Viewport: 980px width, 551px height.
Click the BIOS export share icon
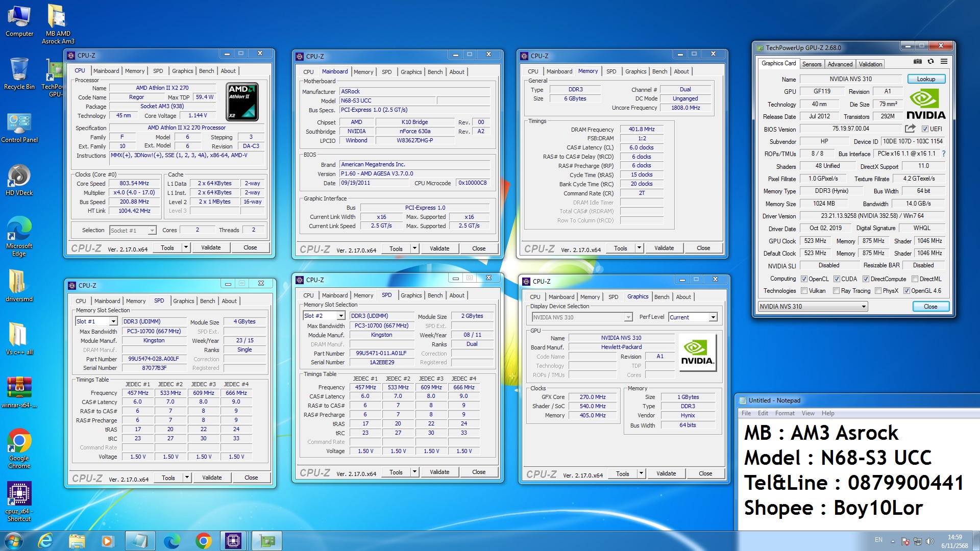(910, 129)
